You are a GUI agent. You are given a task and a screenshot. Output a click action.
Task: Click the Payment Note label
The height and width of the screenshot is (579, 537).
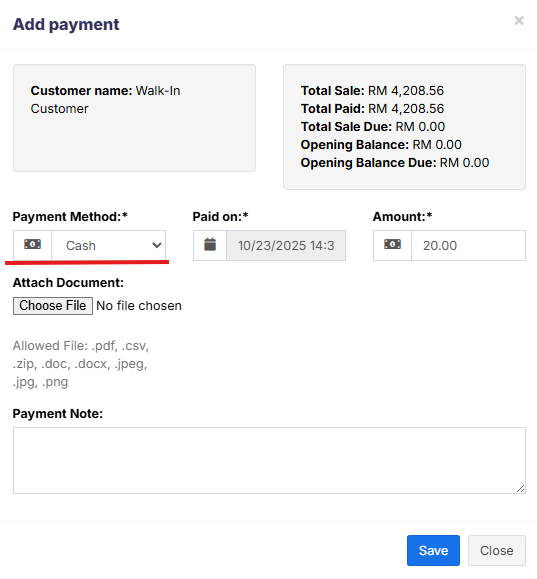coord(58,414)
